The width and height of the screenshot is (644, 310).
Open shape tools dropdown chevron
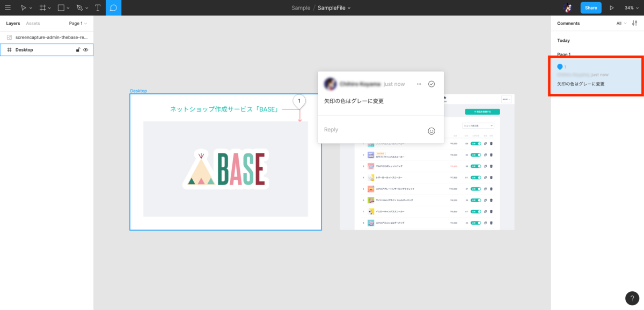tap(68, 8)
